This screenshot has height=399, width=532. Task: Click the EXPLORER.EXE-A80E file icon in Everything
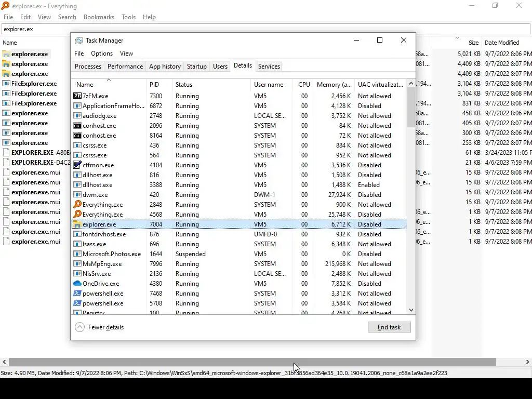(6, 152)
